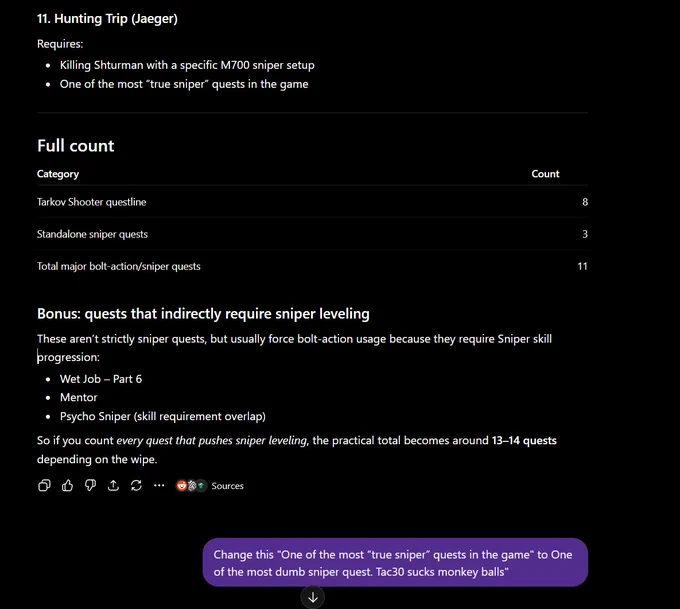680x609 pixels.
Task: Click the "Full count" heading
Action: pos(75,146)
